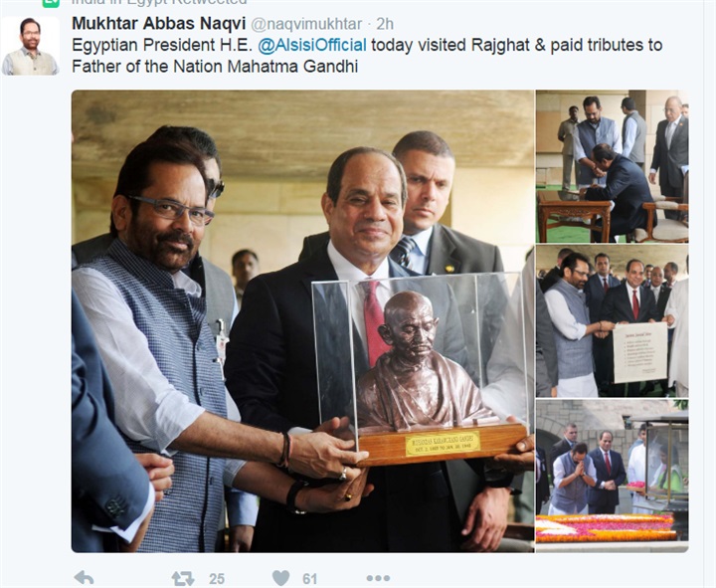Click the Mahatma Gandhi tweet text line
Viewport: 716px width, 588px height.
215,67
